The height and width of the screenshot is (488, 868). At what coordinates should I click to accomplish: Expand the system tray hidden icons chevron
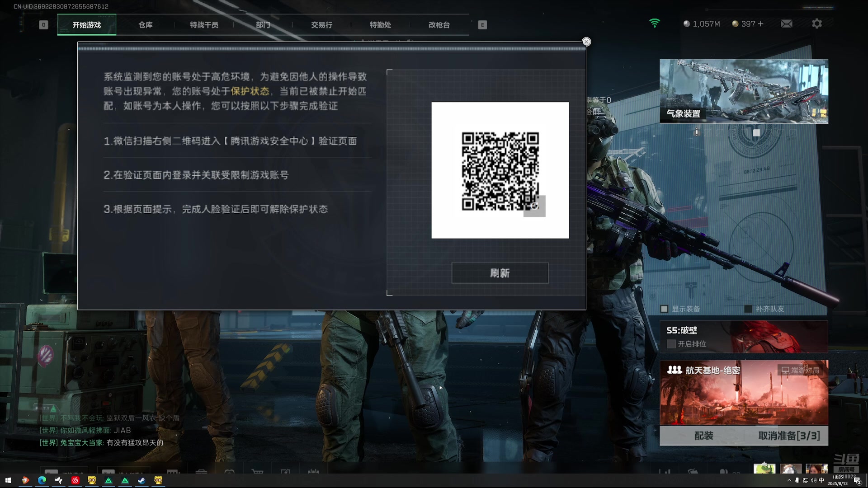pos(789,480)
